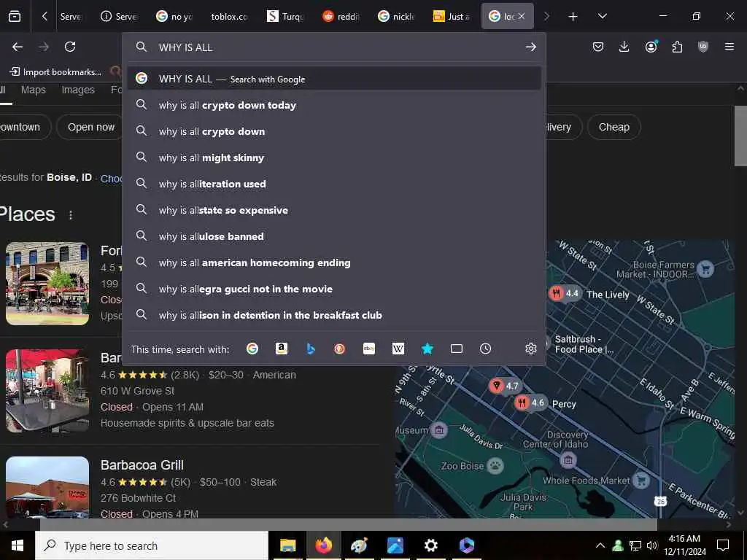Toggle the 'Open now' filter chip
This screenshot has width=747, height=560.
click(90, 127)
